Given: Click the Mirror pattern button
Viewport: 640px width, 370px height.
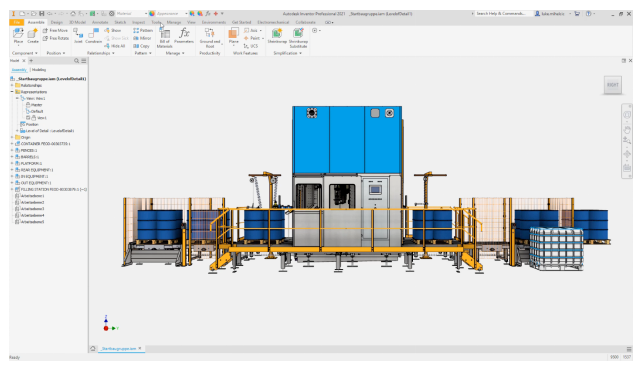Looking at the screenshot, I should (x=142, y=38).
